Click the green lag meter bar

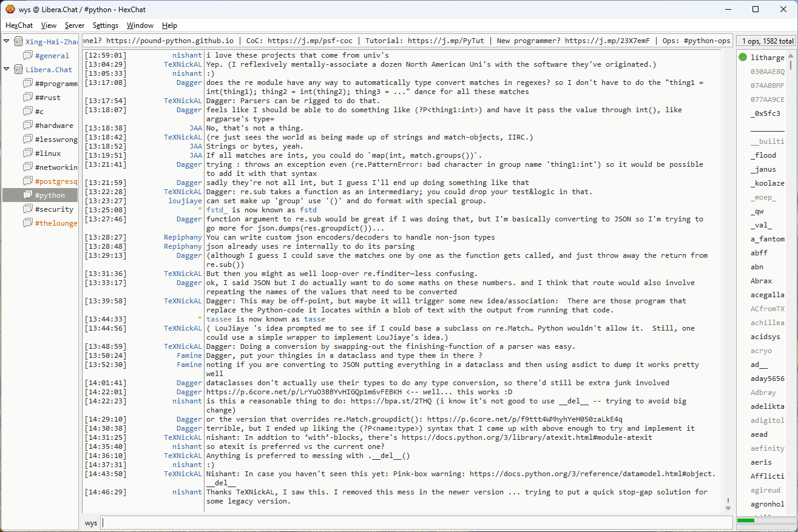point(745,520)
